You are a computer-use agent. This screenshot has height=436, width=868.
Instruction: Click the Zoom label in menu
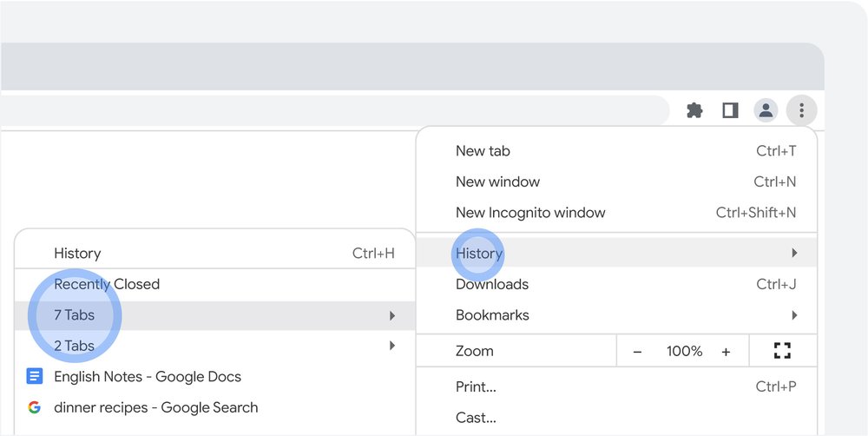475,351
